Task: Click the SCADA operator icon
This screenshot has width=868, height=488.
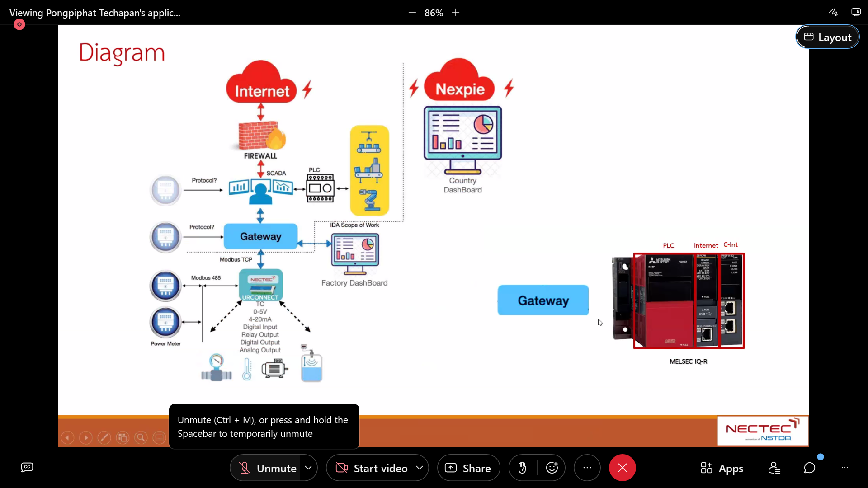Action: pos(260,191)
